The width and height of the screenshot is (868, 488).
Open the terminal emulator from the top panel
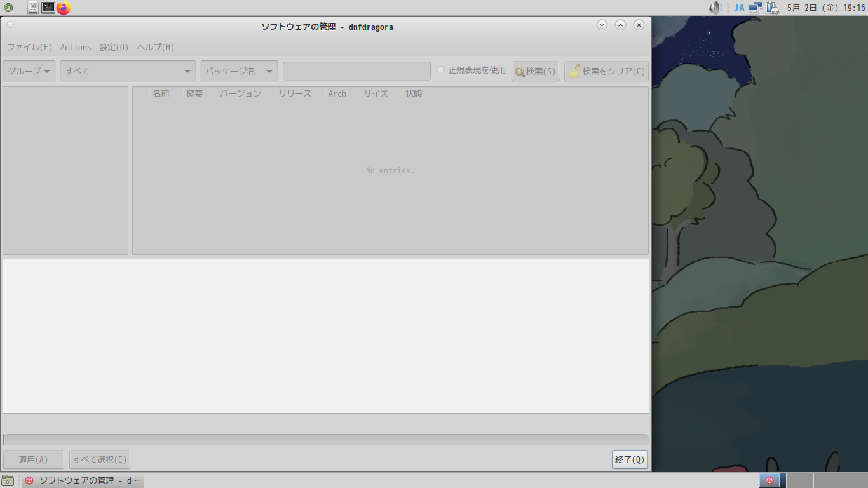(x=46, y=8)
